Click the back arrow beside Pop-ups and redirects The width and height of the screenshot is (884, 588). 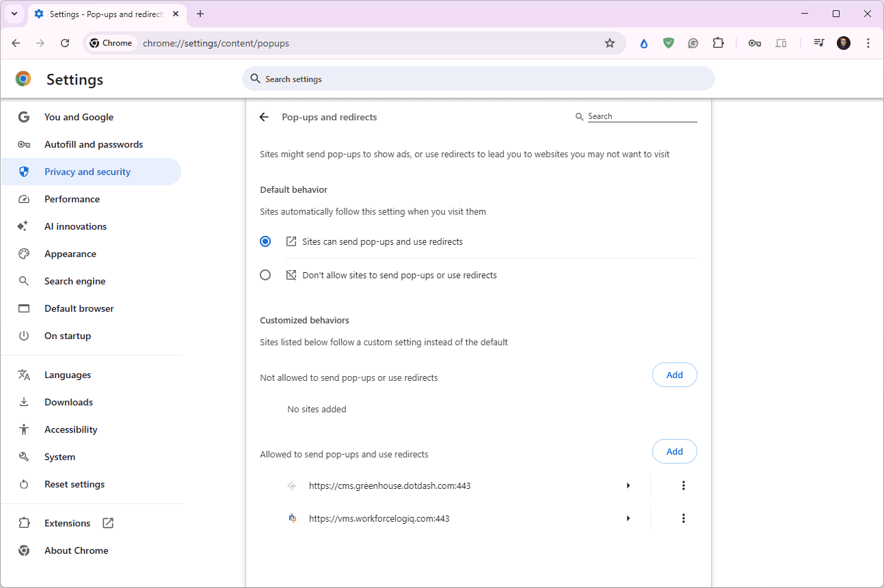click(x=264, y=117)
